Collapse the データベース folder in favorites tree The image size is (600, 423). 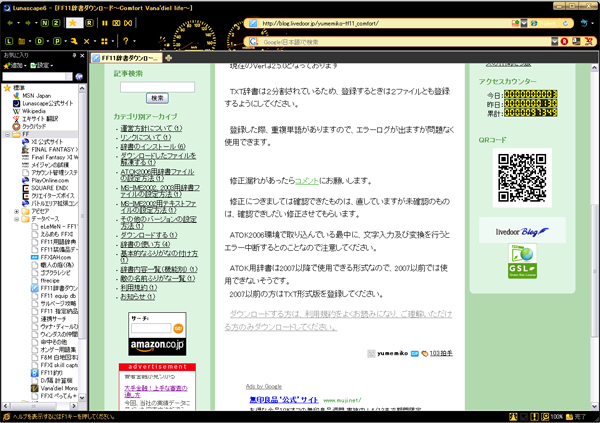[16, 219]
